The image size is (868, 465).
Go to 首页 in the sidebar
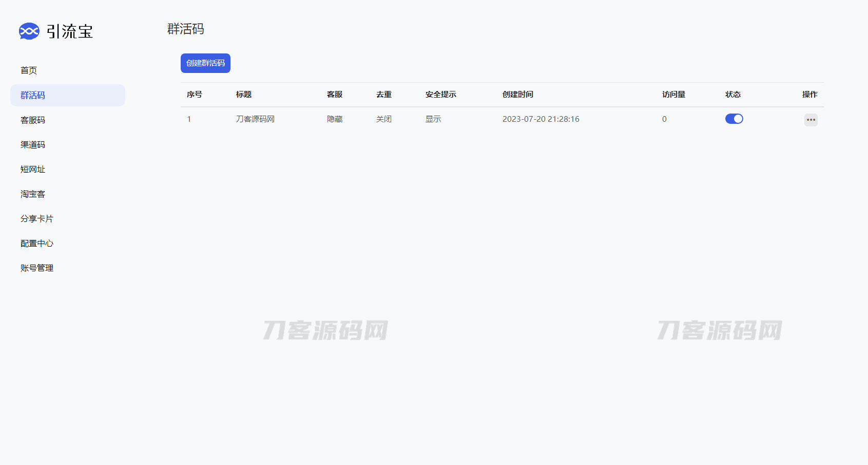[x=29, y=70]
